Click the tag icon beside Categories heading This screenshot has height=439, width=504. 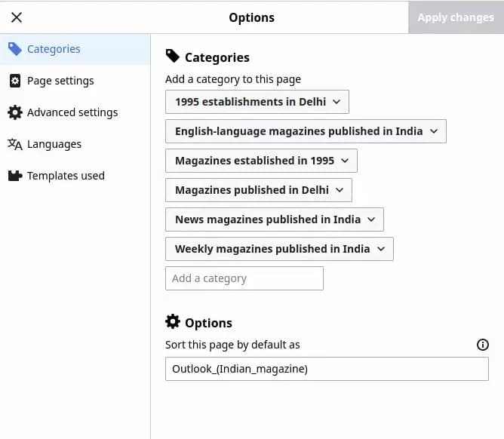click(x=173, y=56)
